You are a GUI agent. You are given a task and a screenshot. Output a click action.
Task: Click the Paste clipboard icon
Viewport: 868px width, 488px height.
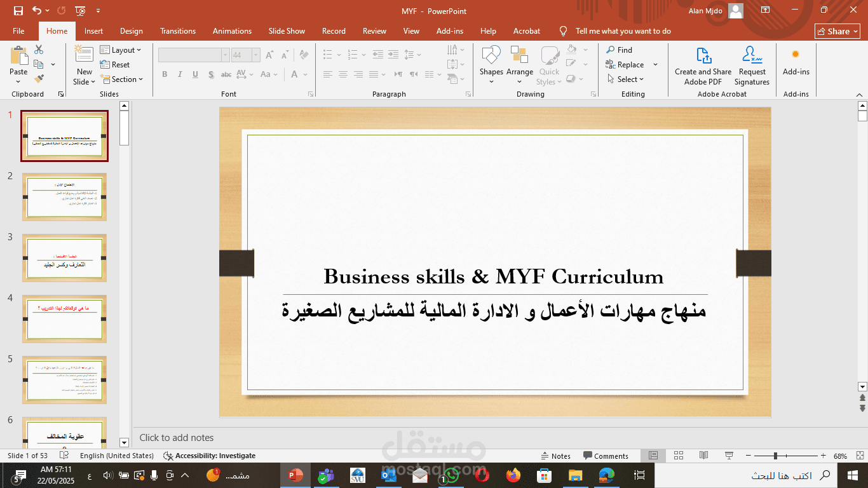[18, 56]
